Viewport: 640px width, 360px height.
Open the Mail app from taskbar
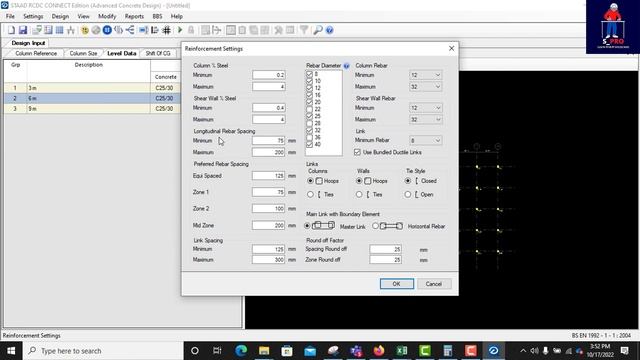(x=310, y=351)
